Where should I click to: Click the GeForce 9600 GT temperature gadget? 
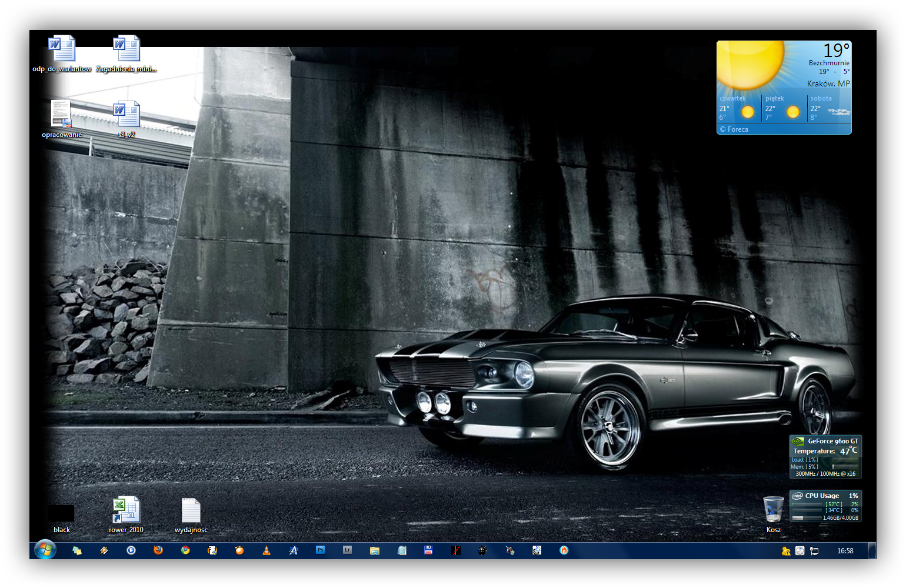(x=825, y=457)
